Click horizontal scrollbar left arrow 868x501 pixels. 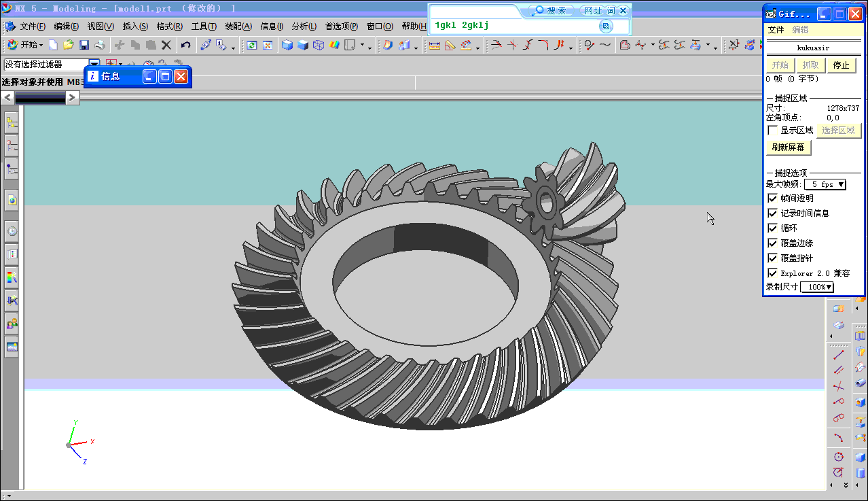[8, 98]
